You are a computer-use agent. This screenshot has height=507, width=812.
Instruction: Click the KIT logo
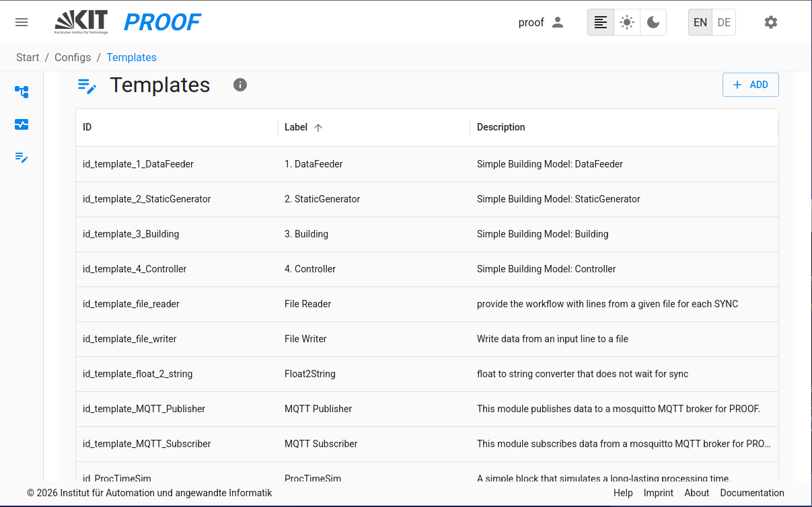tap(81, 22)
